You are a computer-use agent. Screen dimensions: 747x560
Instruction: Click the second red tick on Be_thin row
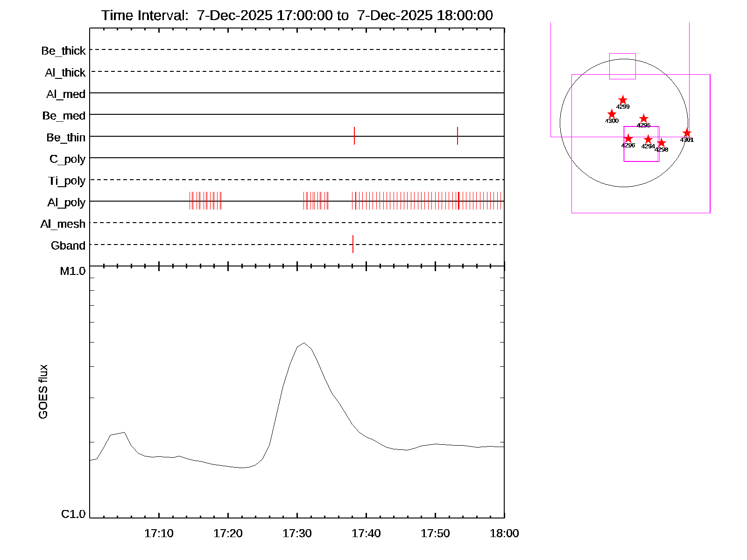pos(458,136)
